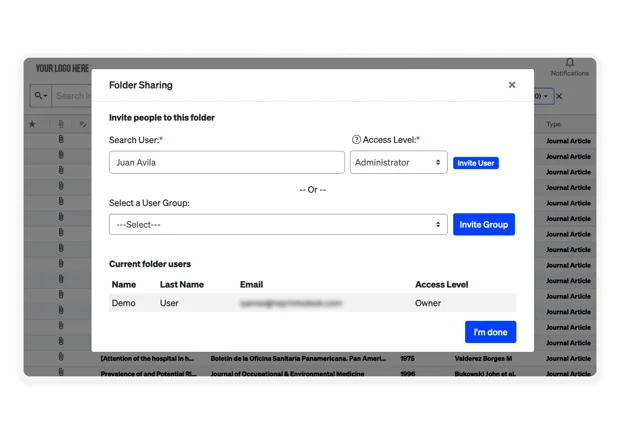Clear the filter with the X icon near the search bar
Screen dimensions: 620x434
pos(559,96)
